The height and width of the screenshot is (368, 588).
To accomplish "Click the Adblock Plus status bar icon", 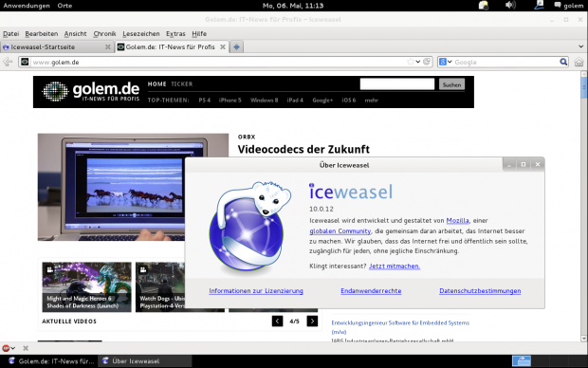I will (6, 348).
